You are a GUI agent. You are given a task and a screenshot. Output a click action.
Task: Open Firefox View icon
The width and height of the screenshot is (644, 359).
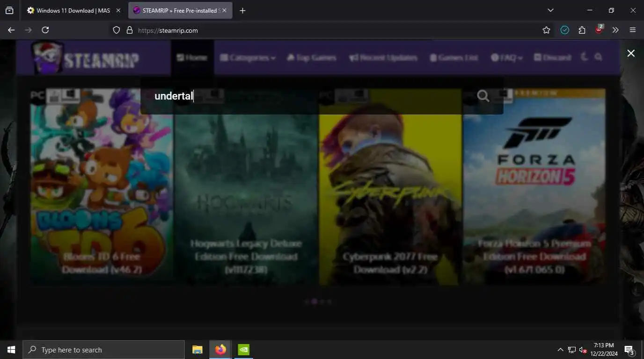(x=9, y=10)
